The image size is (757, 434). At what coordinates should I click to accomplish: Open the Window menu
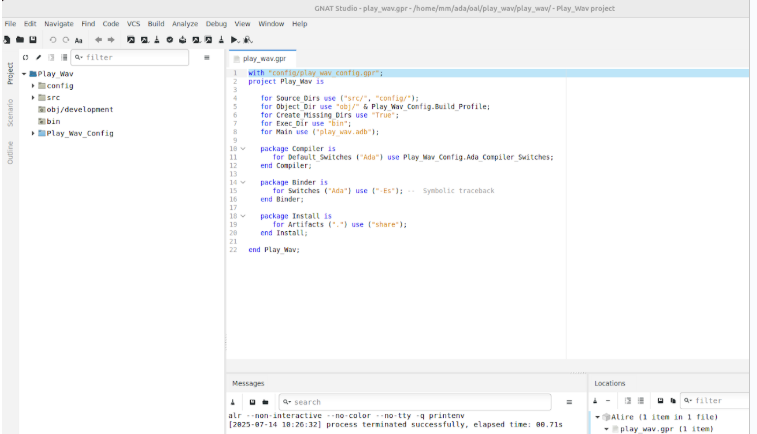tap(271, 24)
